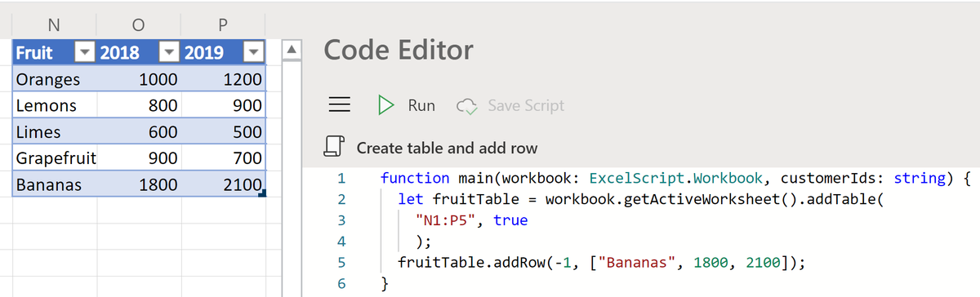980x297 pixels.
Task: Select the Oranges cell
Action: [55, 80]
